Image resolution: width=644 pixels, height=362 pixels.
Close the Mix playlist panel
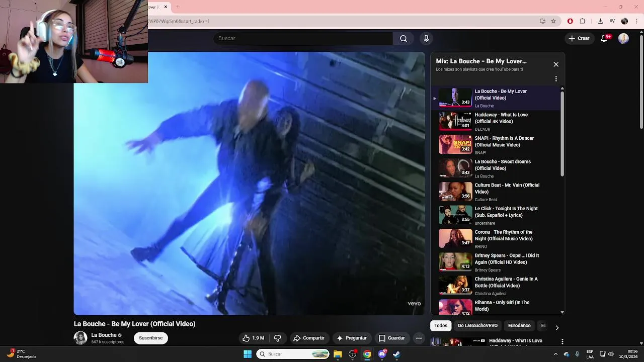[556, 64]
